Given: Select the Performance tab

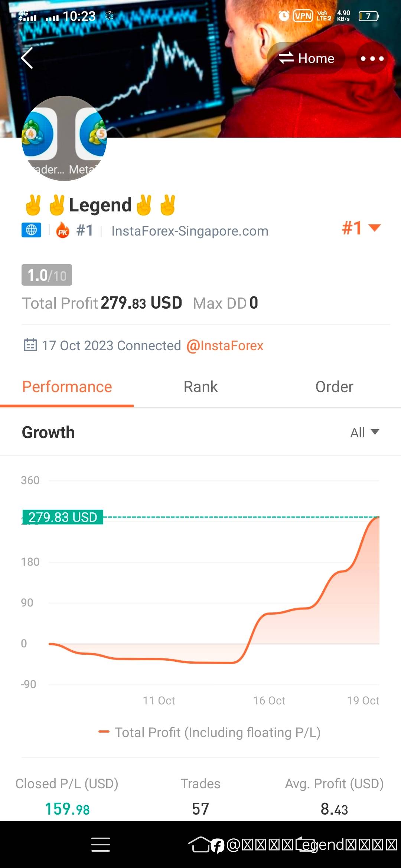Looking at the screenshot, I should click(67, 387).
